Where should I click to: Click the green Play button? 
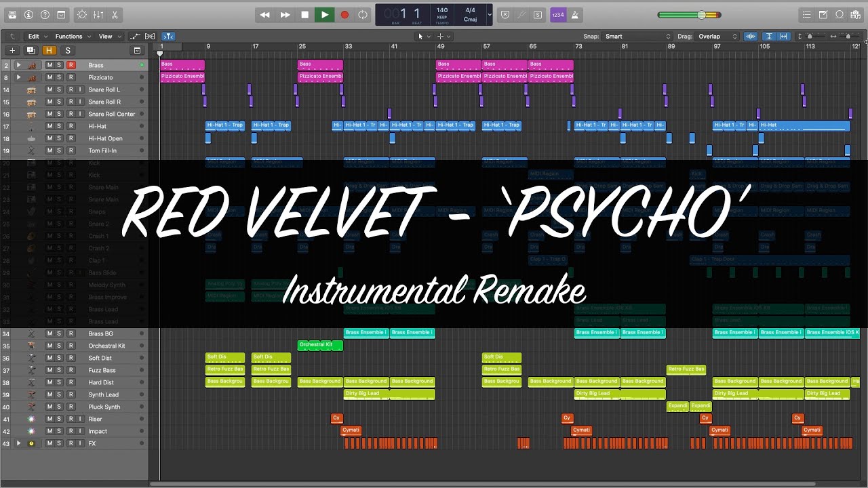[x=325, y=14]
